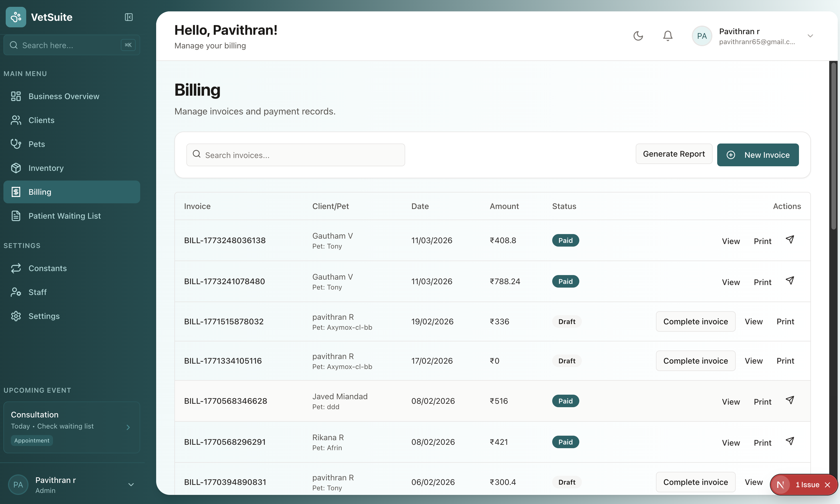Send invoice BILL-1773248036138 using paper-plane icon

pos(790,240)
